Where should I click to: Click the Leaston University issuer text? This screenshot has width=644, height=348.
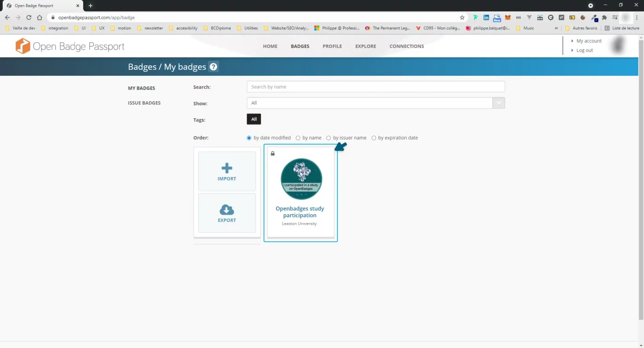[299, 224]
